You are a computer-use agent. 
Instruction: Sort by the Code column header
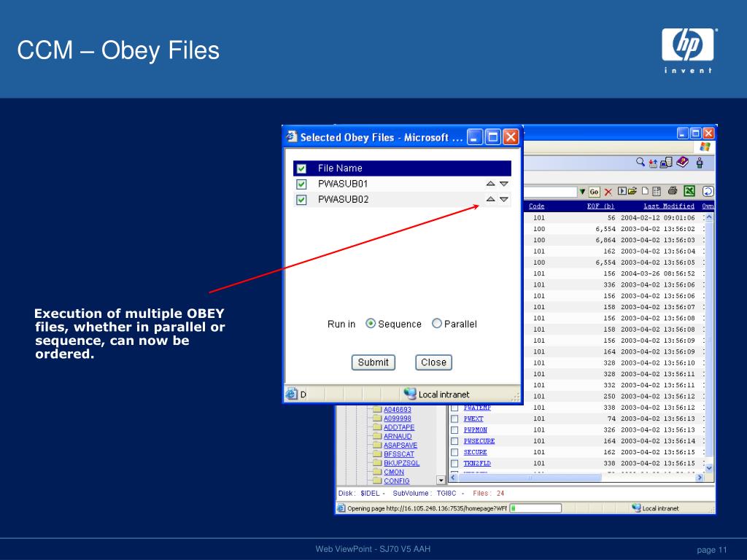[536, 206]
